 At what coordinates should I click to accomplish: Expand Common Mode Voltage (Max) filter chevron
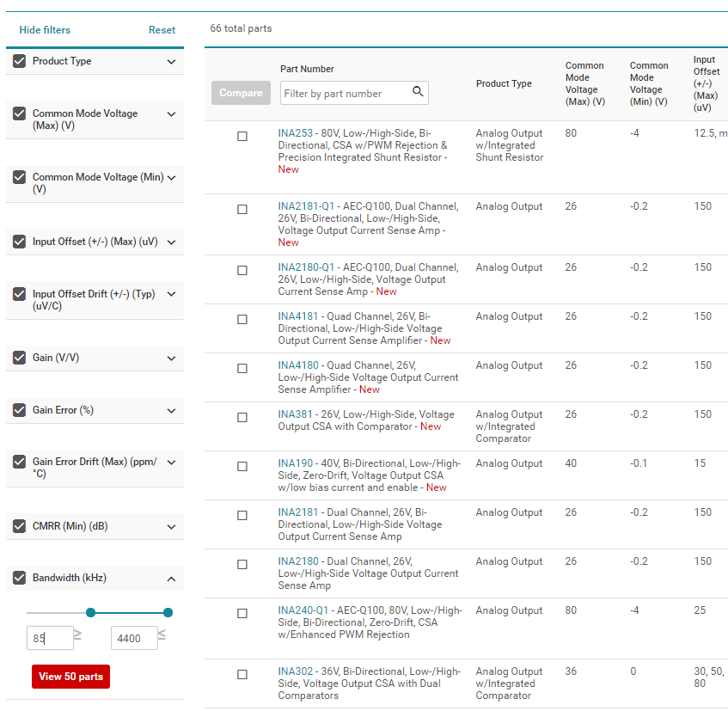[171, 114]
